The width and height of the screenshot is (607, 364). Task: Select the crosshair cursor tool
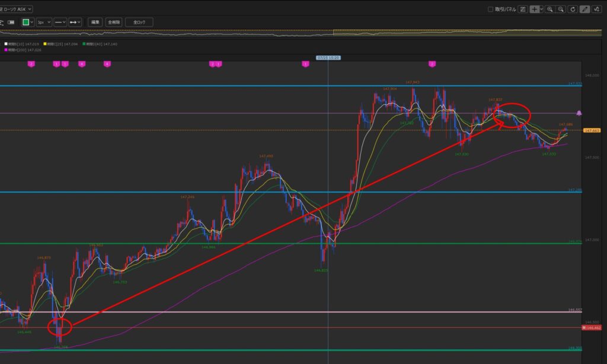[x=534, y=9]
